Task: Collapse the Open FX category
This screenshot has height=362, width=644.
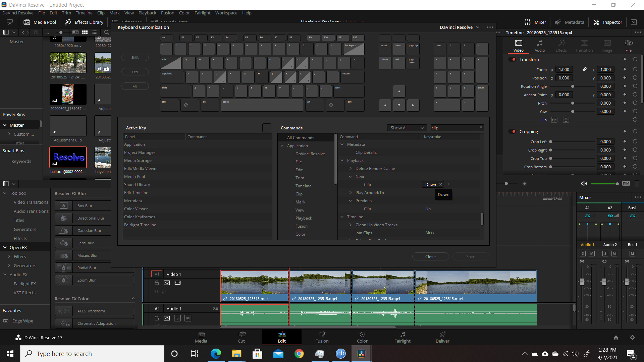Action: pyautogui.click(x=5, y=247)
